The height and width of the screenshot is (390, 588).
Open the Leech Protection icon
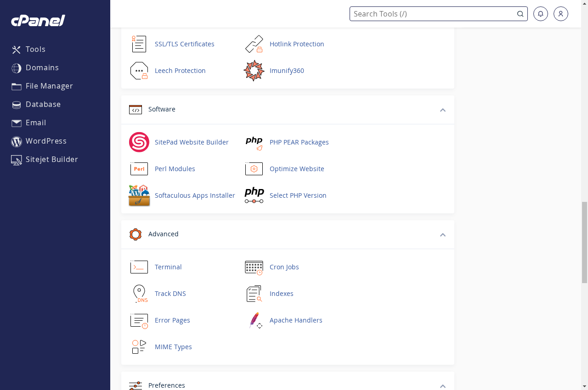(139, 71)
